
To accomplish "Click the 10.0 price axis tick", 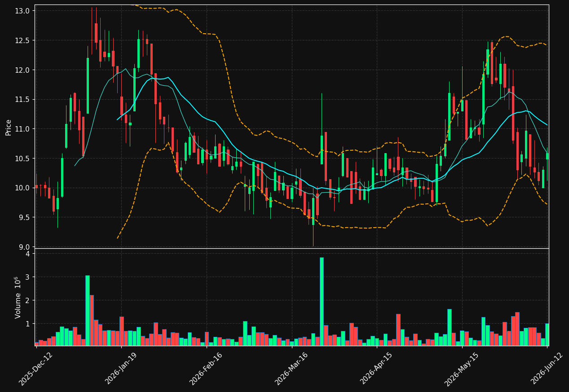I will click(x=22, y=188).
